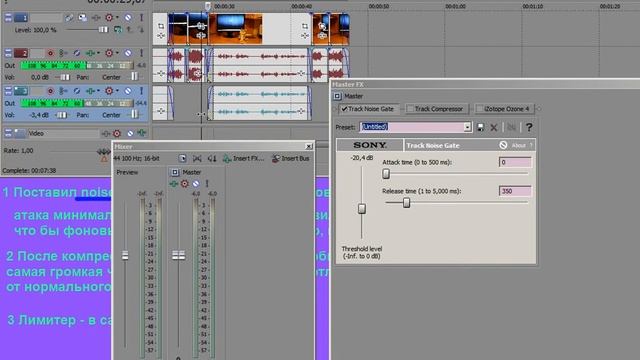640x360 pixels.
Task: Open Track FX for video track 1
Action: coord(96,18)
